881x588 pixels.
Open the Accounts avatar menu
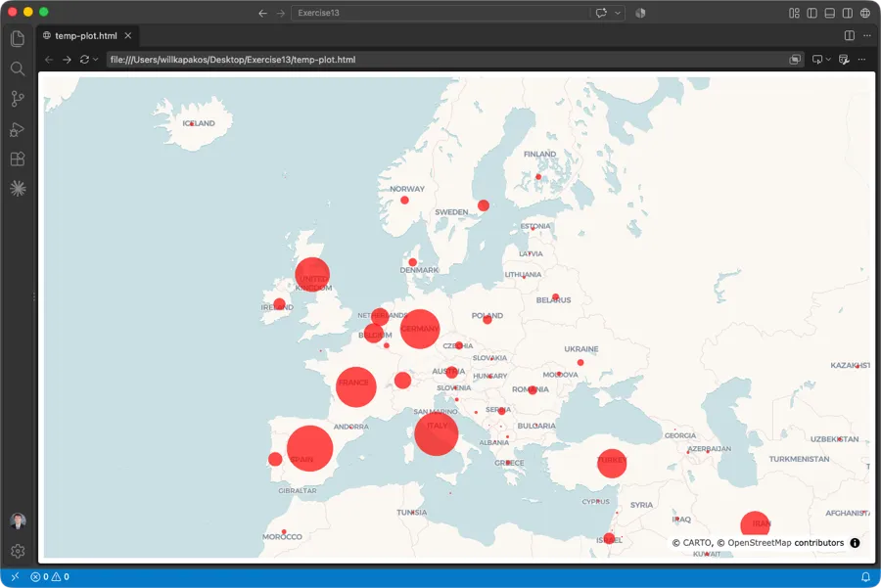18,521
